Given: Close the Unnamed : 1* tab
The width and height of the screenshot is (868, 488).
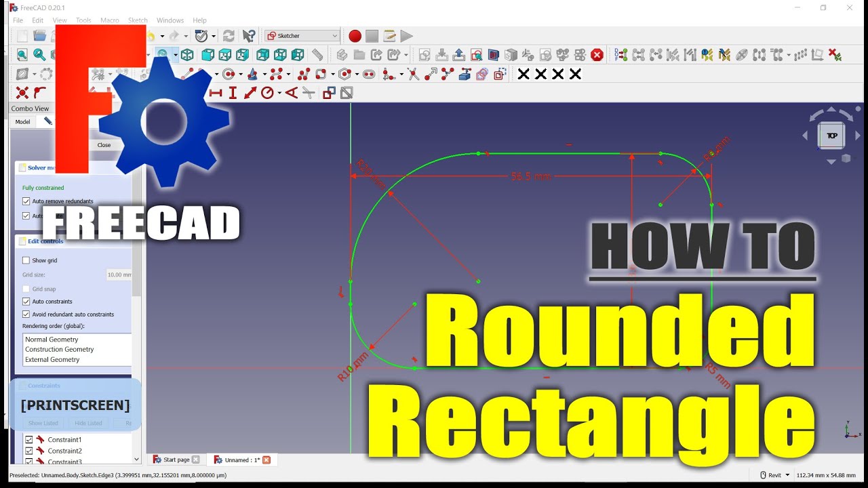Looking at the screenshot, I should (x=267, y=460).
